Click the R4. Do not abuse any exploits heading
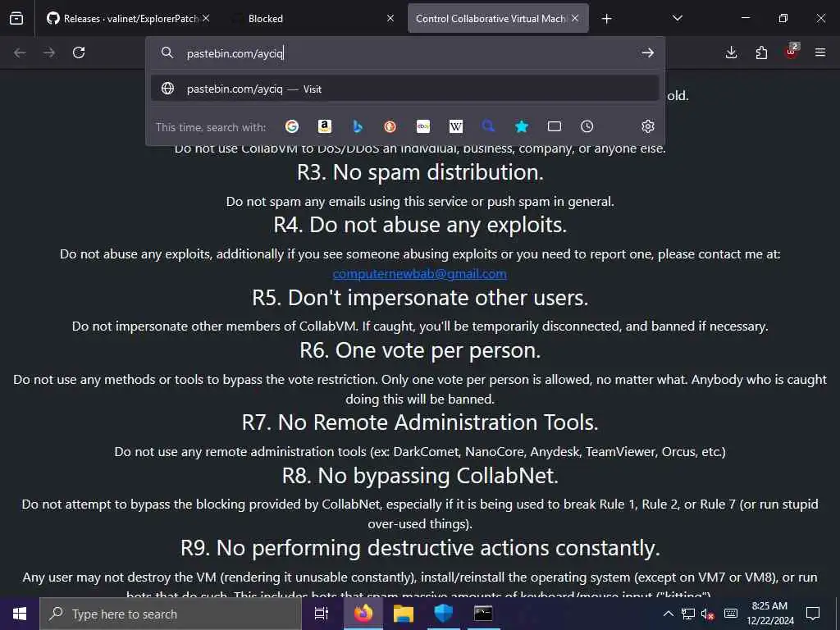The width and height of the screenshot is (840, 630). pos(420,225)
